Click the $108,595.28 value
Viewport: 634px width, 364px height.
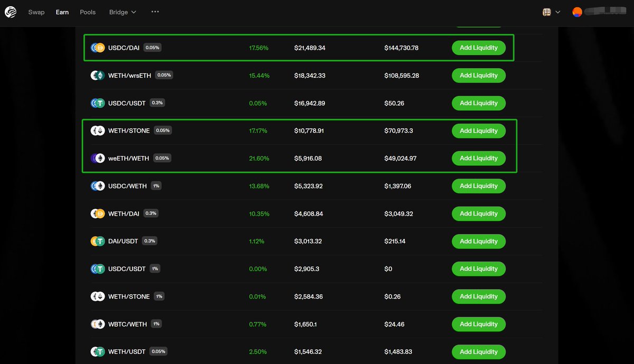click(x=402, y=76)
